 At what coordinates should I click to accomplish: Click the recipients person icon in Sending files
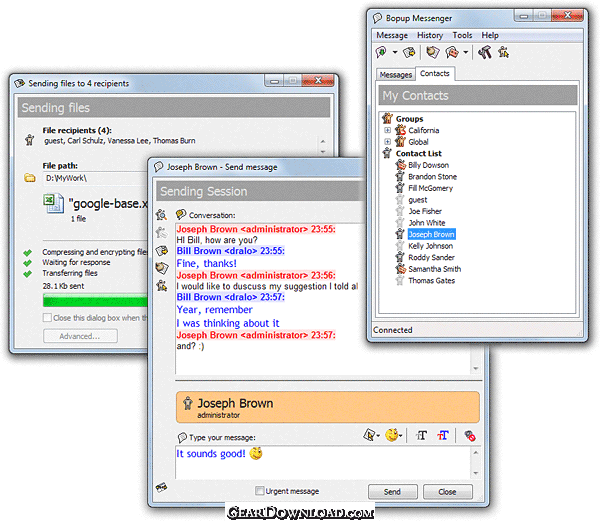click(x=29, y=140)
